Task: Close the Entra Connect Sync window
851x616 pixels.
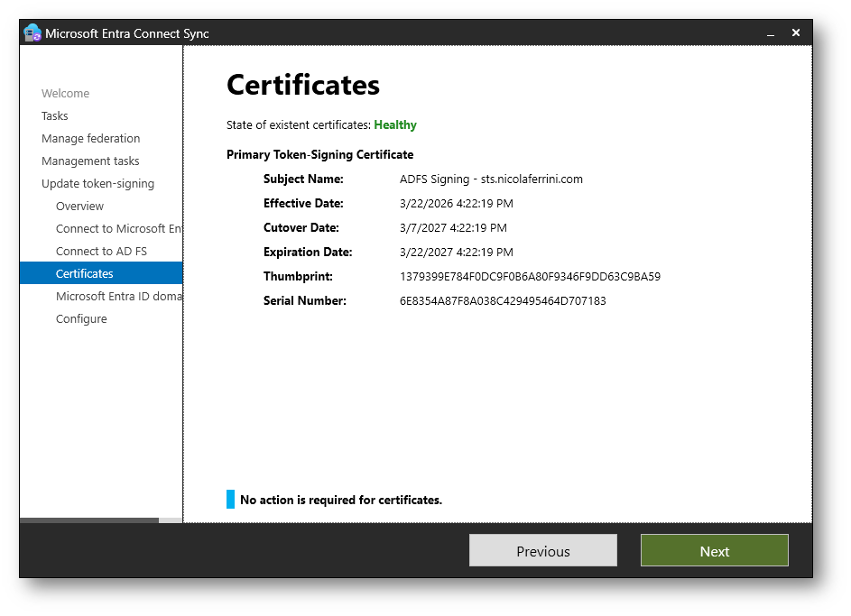Action: point(795,32)
